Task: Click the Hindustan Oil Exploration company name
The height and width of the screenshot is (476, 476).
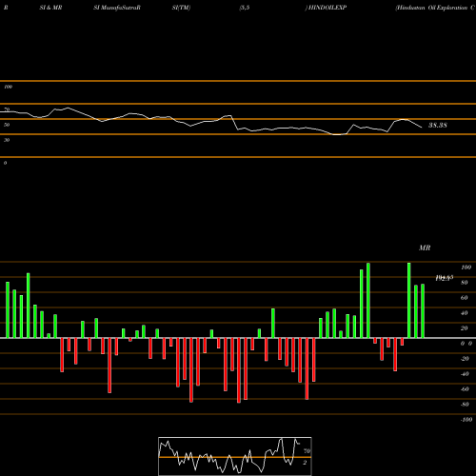Action: point(435,8)
